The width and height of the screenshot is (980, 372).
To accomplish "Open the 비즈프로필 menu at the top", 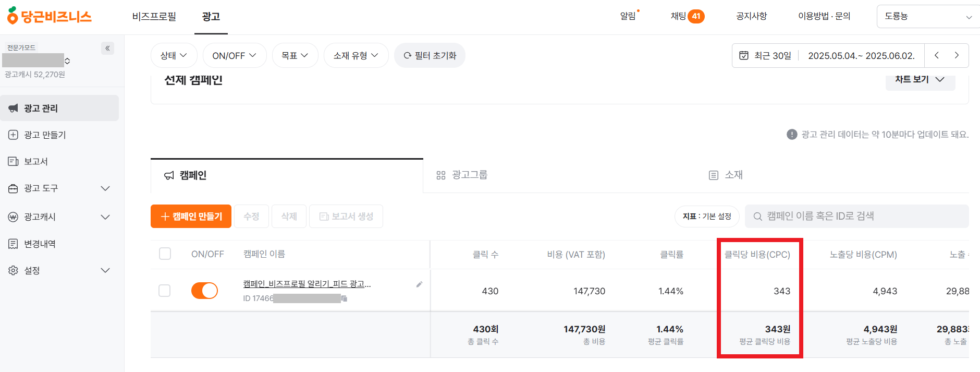I will point(153,16).
